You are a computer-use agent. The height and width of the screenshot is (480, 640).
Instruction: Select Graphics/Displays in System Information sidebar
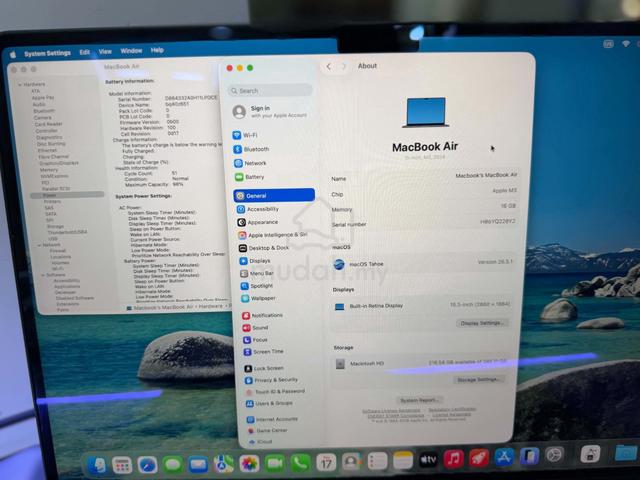pos(58,163)
